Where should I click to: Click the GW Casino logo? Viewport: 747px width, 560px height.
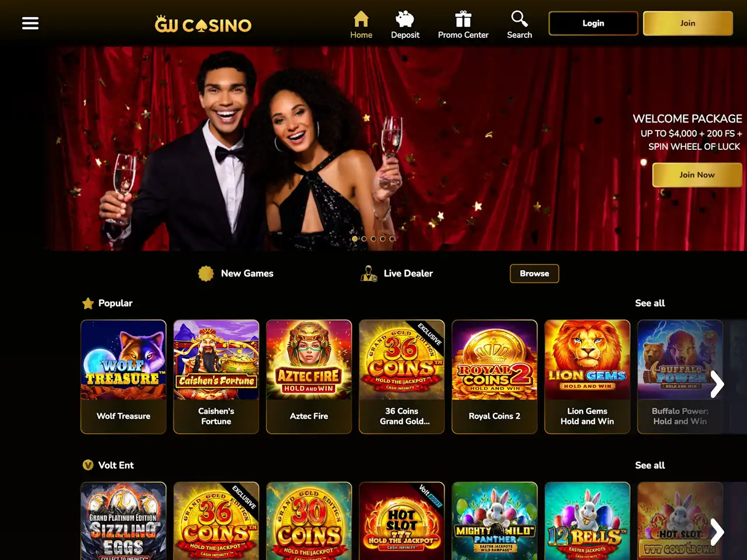coord(203,24)
